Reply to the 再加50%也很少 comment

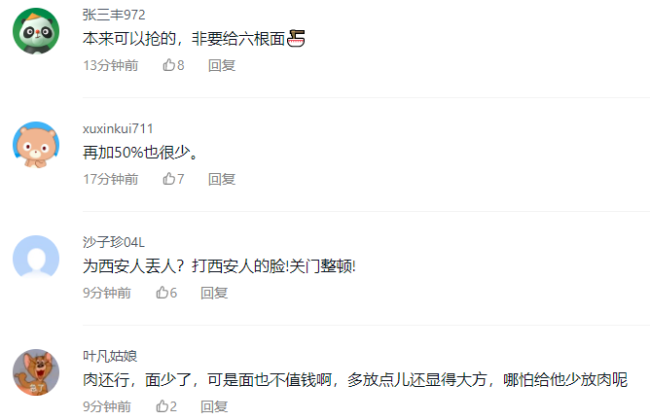coord(222,179)
